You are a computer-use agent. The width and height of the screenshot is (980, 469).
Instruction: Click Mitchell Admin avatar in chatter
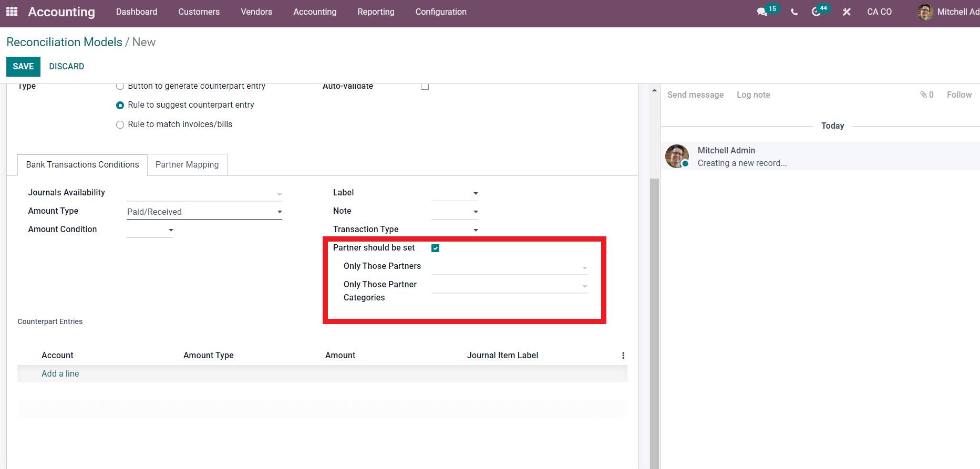click(x=677, y=157)
